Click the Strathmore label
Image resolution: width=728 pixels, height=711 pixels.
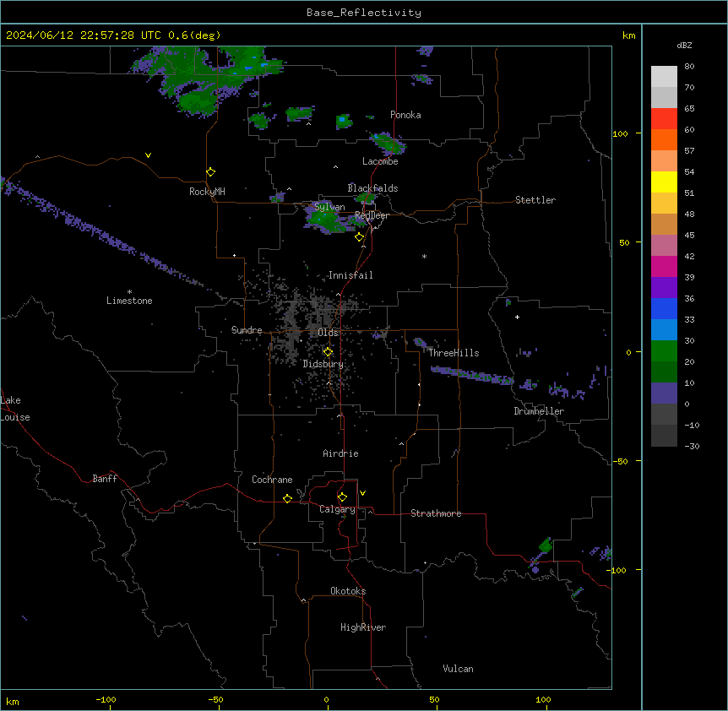point(436,513)
